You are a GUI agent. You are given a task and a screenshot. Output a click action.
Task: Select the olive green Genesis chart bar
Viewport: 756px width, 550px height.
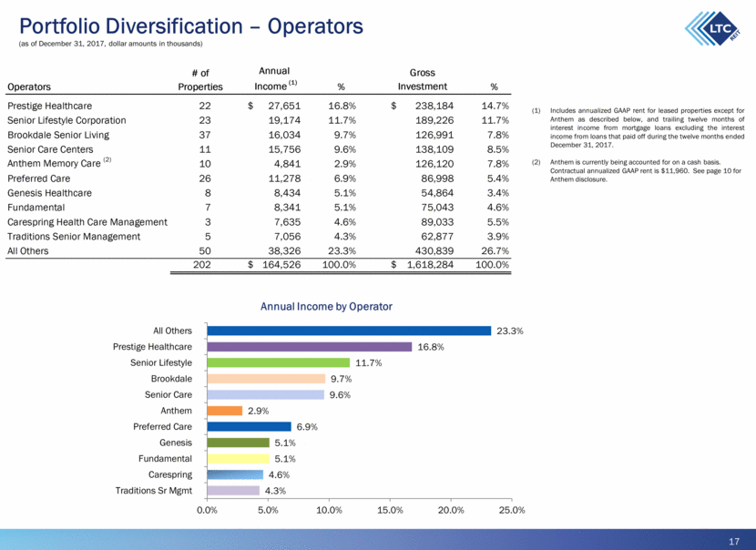tap(238, 443)
